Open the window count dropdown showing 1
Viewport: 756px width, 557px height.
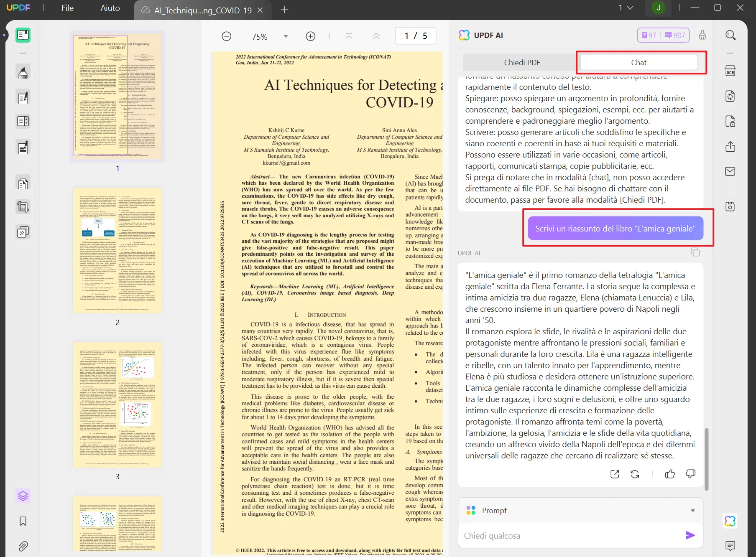[x=626, y=8]
